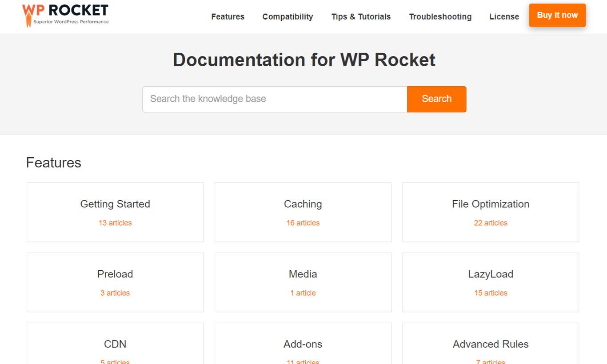Click the "13 articles" text

pos(115,223)
